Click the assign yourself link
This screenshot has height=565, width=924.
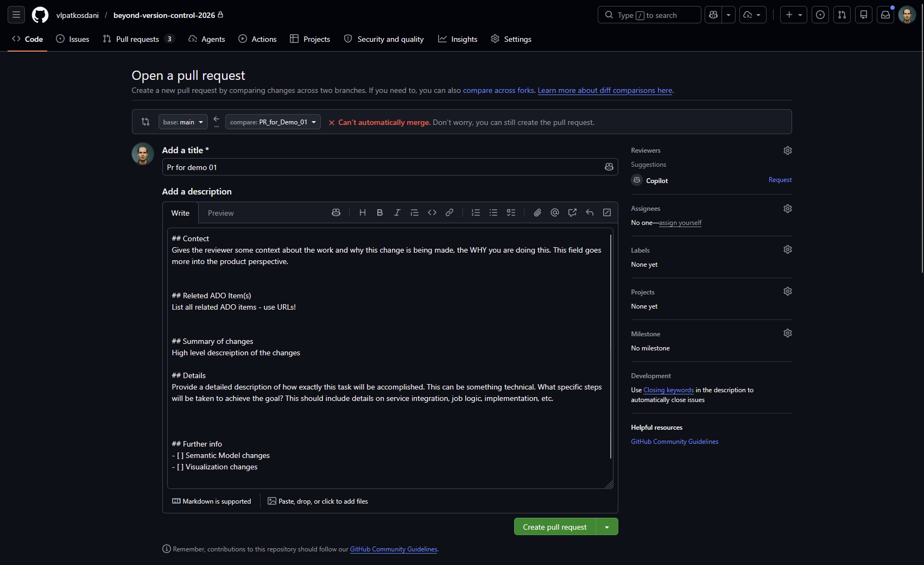pos(680,223)
